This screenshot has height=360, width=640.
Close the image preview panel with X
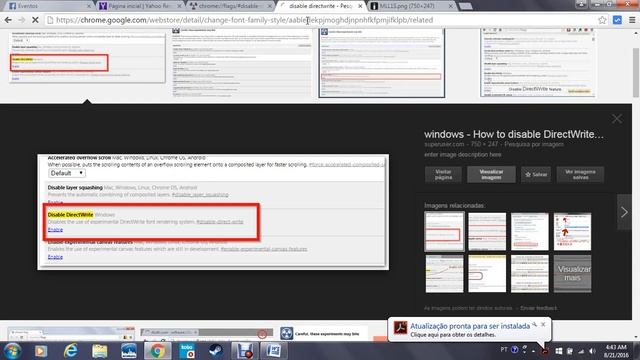coord(617,119)
